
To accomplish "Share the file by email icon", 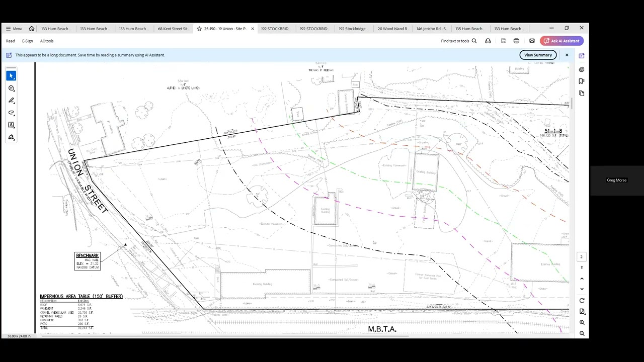I will click(532, 41).
